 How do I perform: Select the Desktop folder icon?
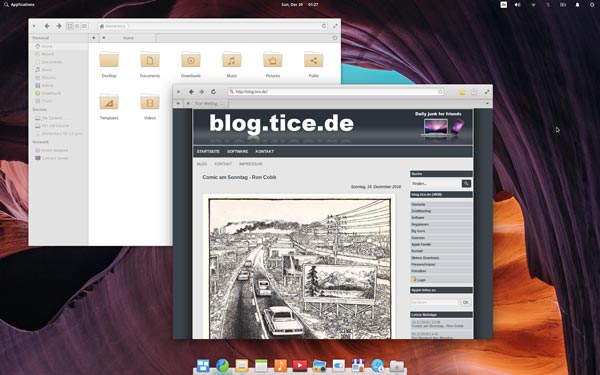(x=109, y=60)
